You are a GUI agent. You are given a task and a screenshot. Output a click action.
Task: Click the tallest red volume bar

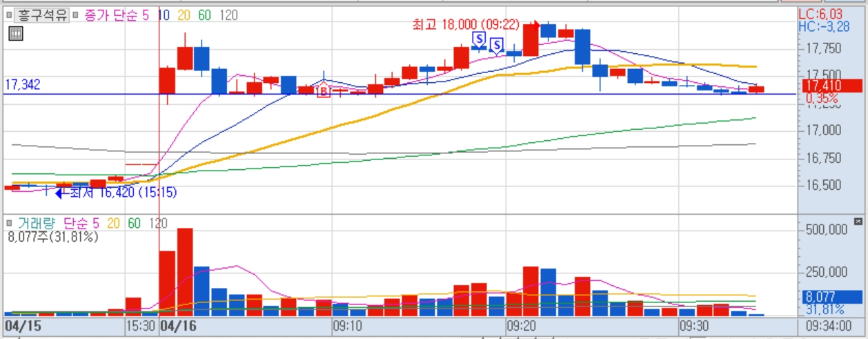click(x=185, y=272)
